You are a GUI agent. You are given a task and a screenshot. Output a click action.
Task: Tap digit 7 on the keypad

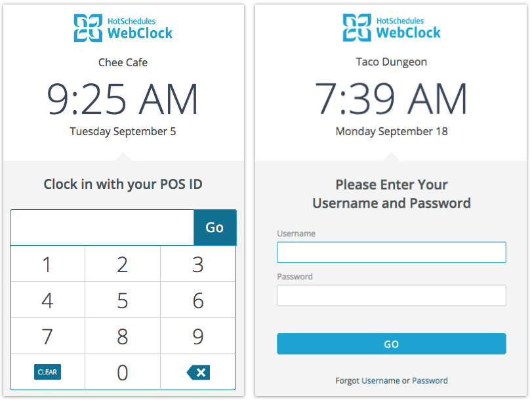click(47, 336)
